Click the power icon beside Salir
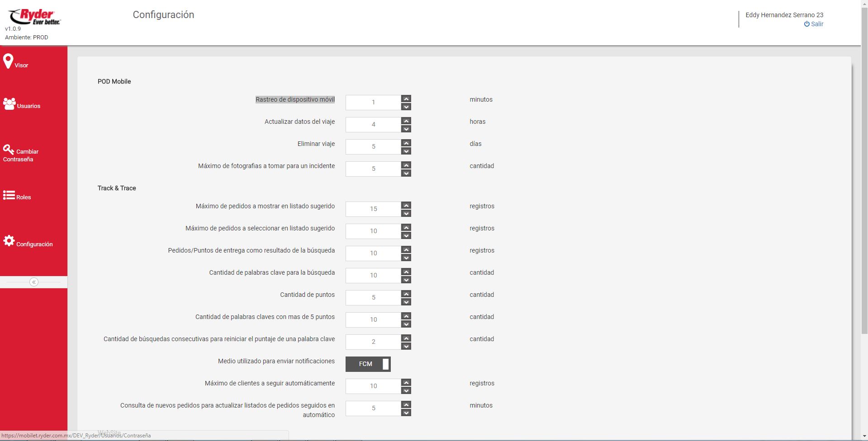868x441 pixels. 806,24
